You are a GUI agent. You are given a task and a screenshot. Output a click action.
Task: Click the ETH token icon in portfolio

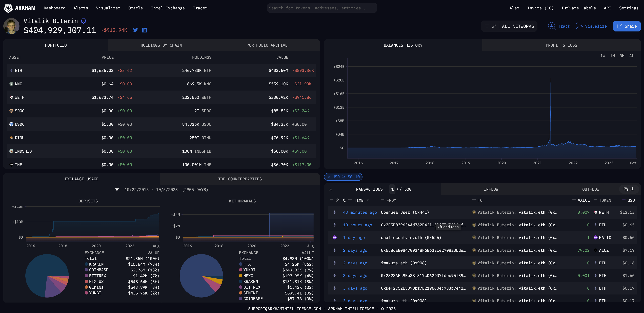11,71
